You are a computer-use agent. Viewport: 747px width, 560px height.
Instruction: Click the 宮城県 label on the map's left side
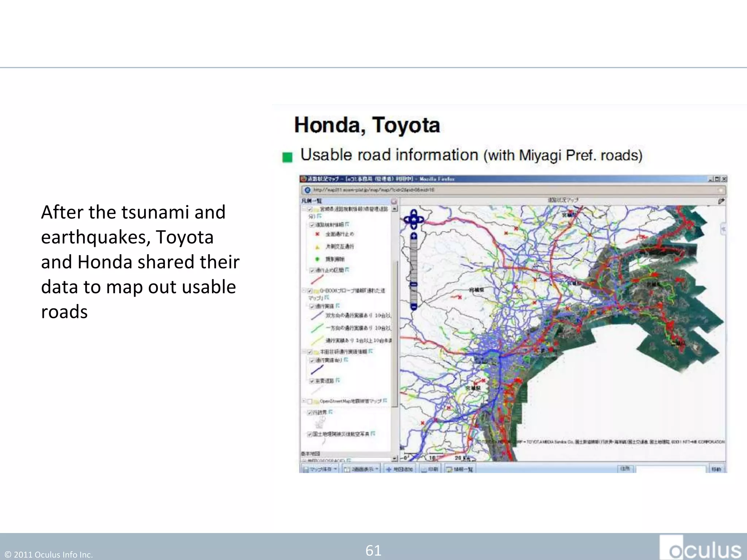[476, 290]
